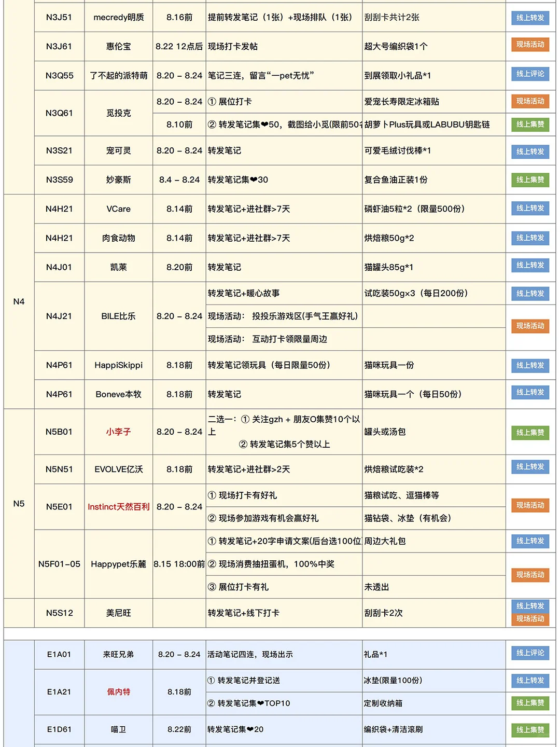
Task: Select brand name Boneve本牧
Action: (x=119, y=394)
